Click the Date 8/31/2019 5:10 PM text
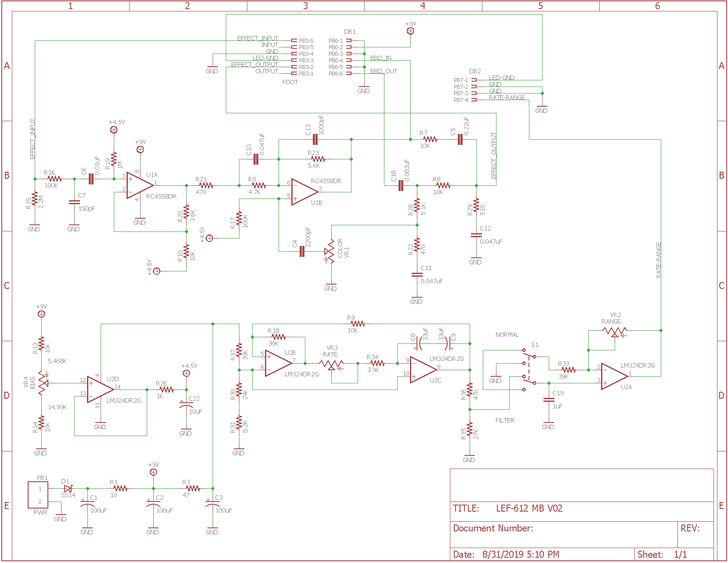Viewport: 728px width, 563px height. pos(506,554)
